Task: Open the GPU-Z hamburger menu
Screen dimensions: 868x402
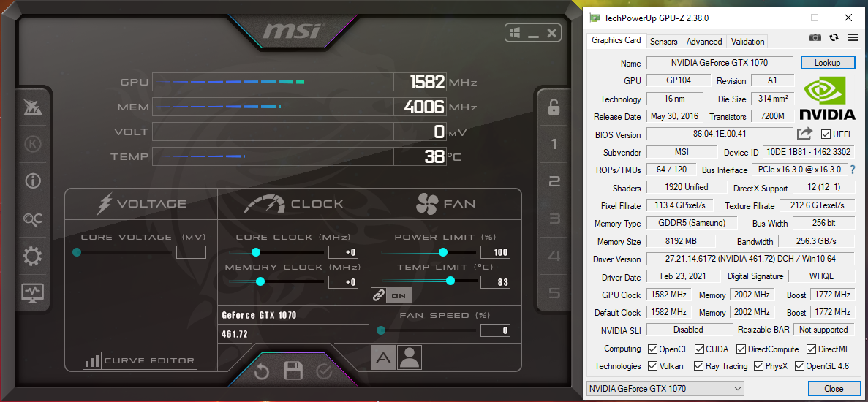Action: (x=853, y=37)
